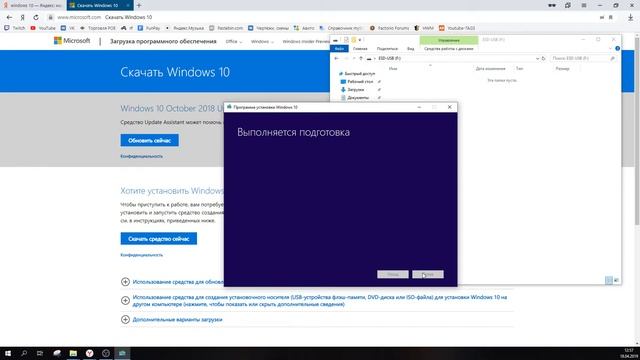Viewport: 640px width, 360px height.
Task: Expand the Explorer ribbon chevron
Action: pos(610,49)
